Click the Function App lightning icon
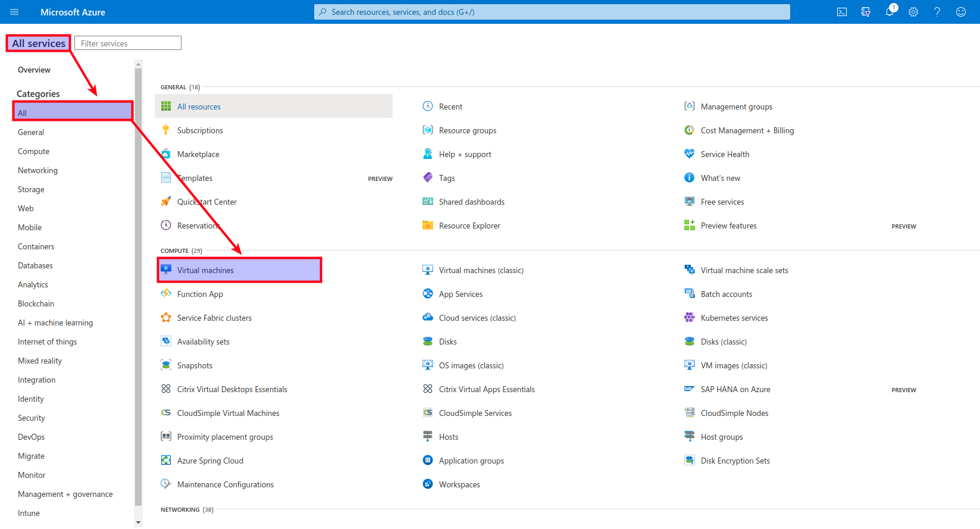This screenshot has width=980, height=529. [x=166, y=293]
